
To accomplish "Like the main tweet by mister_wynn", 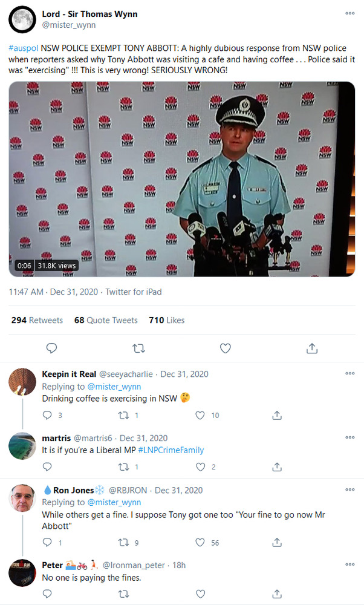I will pyautogui.click(x=225, y=348).
